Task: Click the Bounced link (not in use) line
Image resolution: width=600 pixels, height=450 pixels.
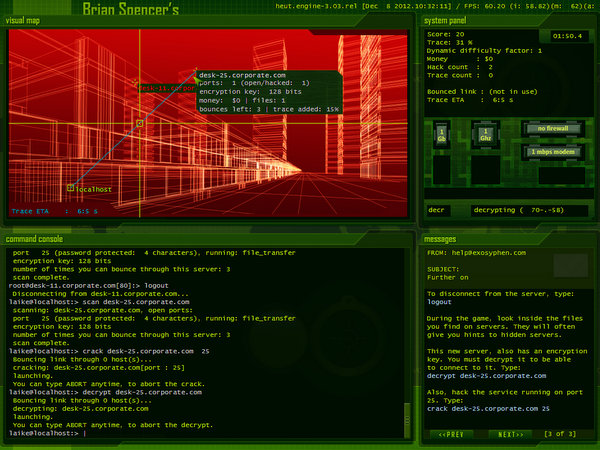Action: (x=482, y=91)
